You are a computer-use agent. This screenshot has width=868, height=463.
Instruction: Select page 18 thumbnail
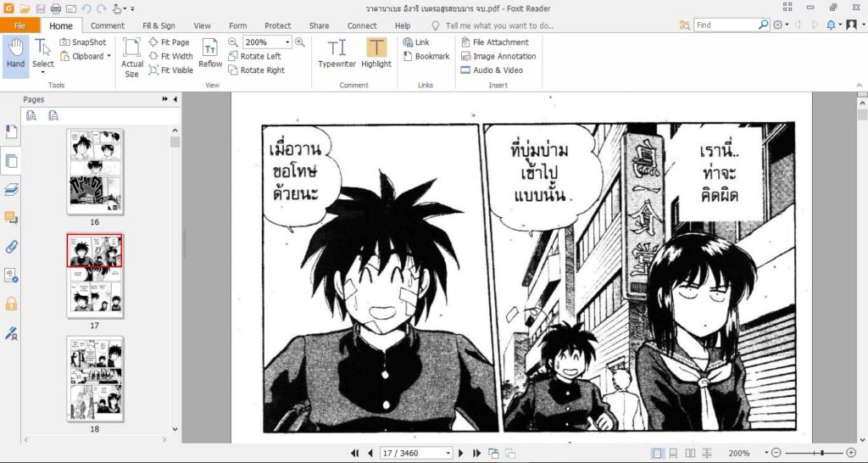point(95,378)
